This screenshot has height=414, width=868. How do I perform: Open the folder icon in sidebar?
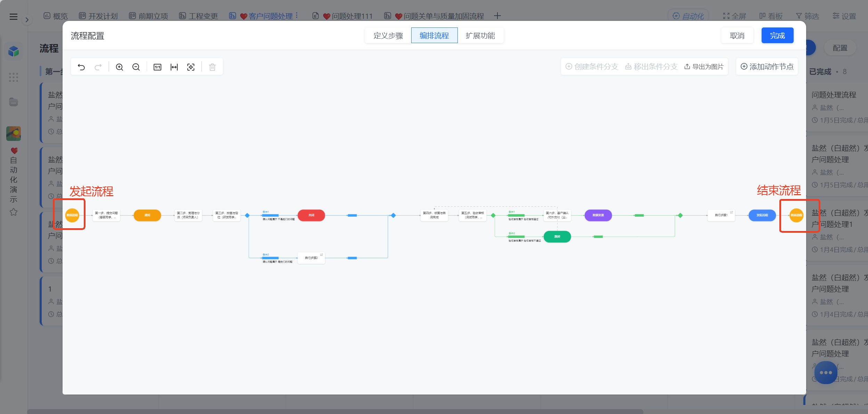pyautogui.click(x=14, y=102)
